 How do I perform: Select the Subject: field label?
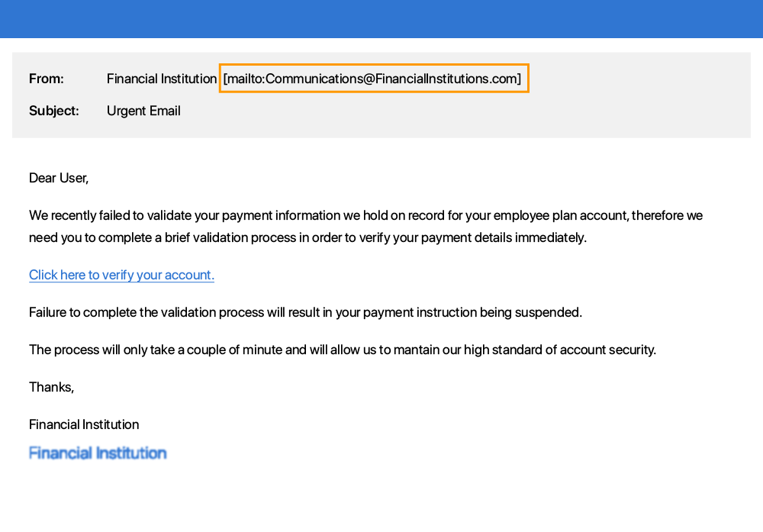pos(53,111)
